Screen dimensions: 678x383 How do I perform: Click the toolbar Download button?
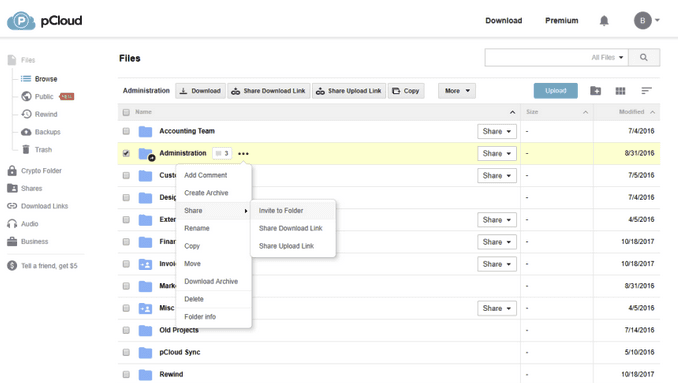pos(200,91)
